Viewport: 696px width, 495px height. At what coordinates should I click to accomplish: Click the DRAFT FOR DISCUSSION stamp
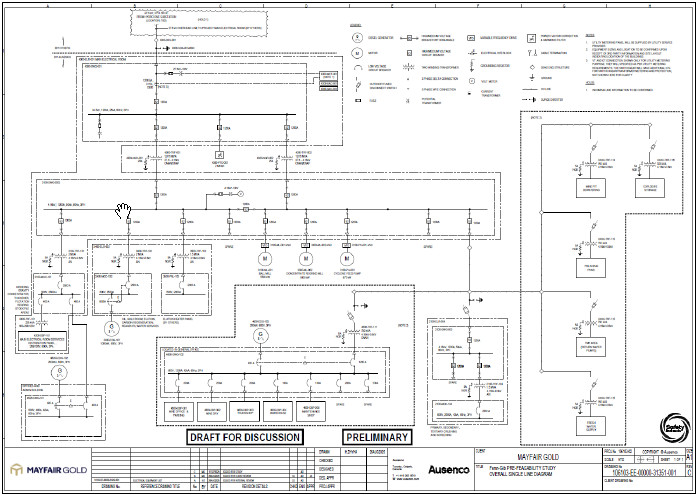245,437
